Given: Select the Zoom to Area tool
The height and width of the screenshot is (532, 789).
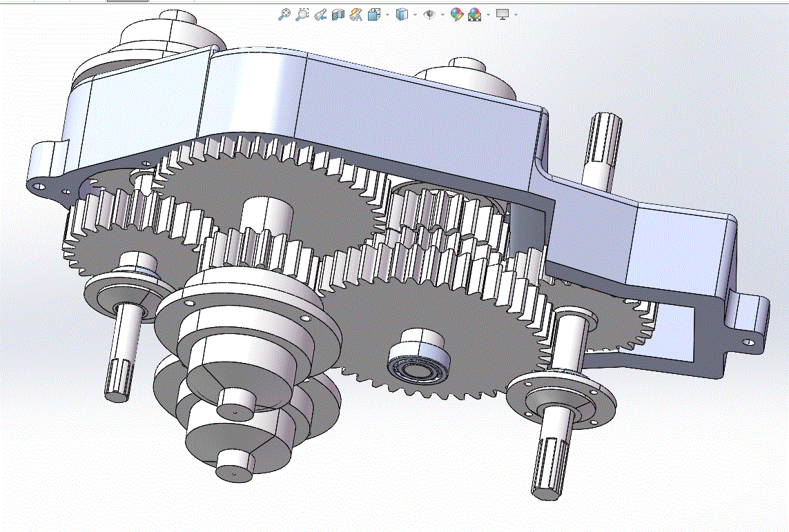Looking at the screenshot, I should tap(302, 14).
